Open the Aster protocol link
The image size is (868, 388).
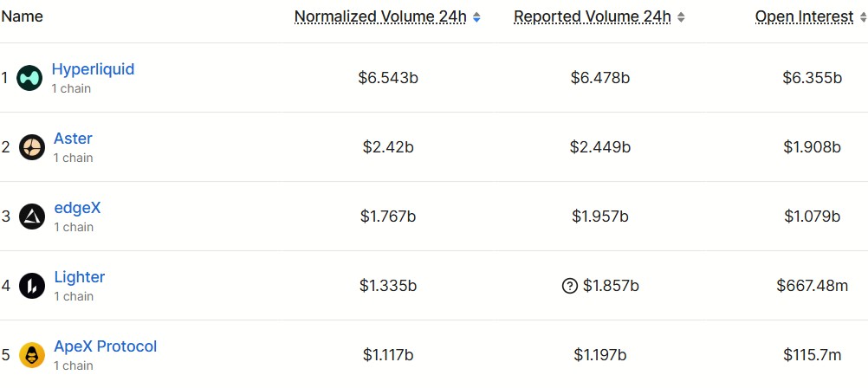pos(73,139)
